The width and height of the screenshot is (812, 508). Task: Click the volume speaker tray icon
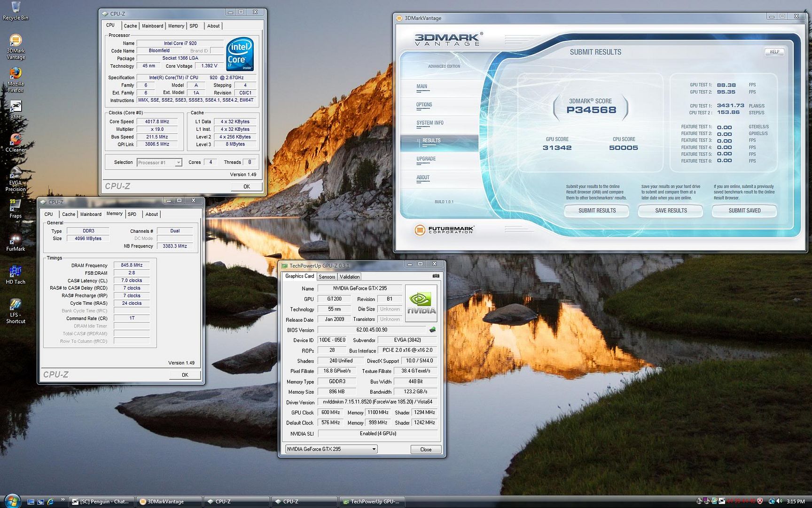point(780,501)
